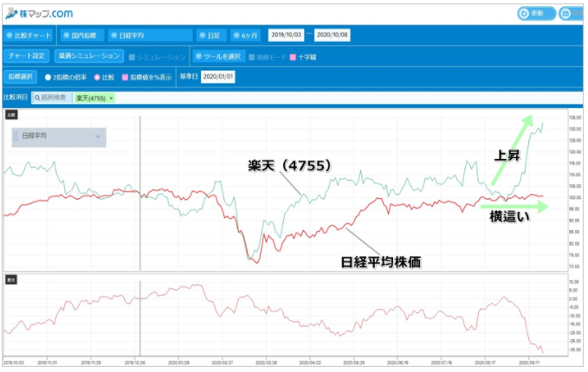The image size is (588, 372).
Task: Toggle the 描画モード checkbox
Action: [x=252, y=57]
